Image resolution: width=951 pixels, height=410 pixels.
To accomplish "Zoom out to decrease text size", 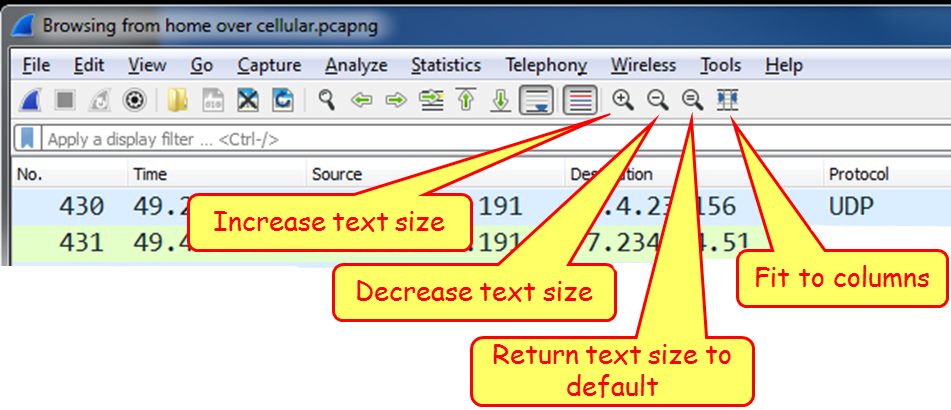I will click(x=657, y=99).
